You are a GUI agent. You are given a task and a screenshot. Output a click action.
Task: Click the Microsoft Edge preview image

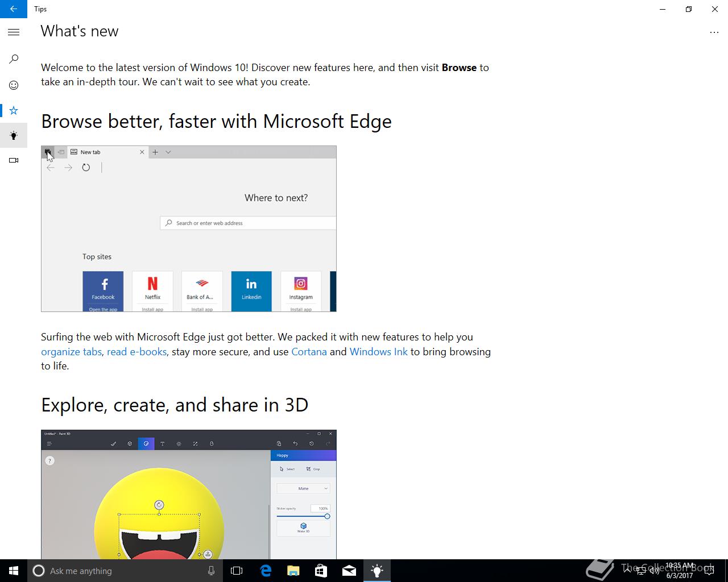coord(189,228)
